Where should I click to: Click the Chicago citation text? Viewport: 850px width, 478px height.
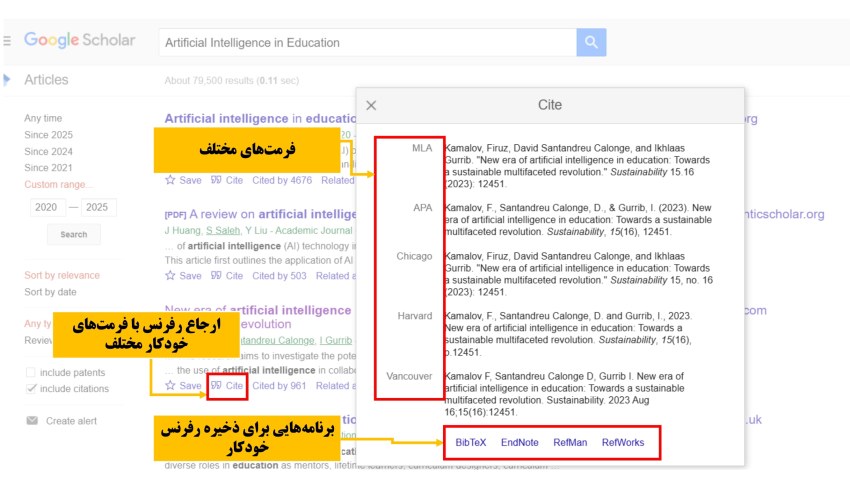[x=578, y=274]
